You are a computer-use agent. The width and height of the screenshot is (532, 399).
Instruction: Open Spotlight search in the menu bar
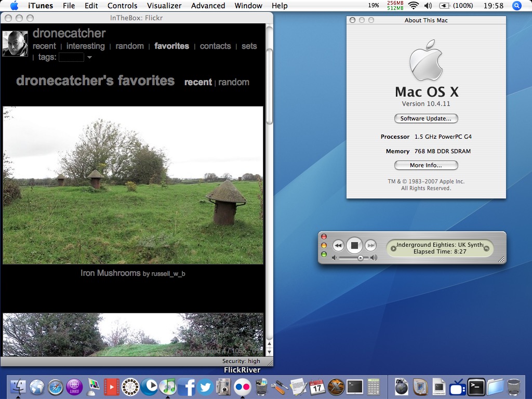517,5
